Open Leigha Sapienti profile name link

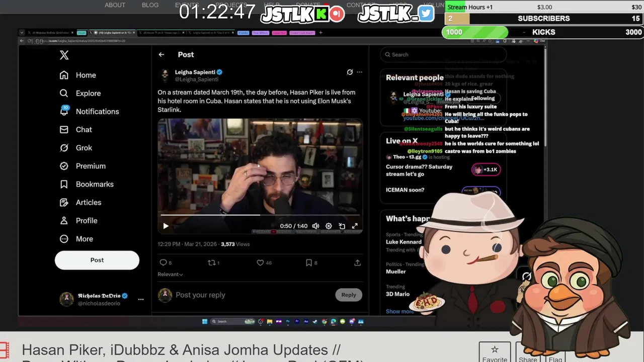click(195, 72)
